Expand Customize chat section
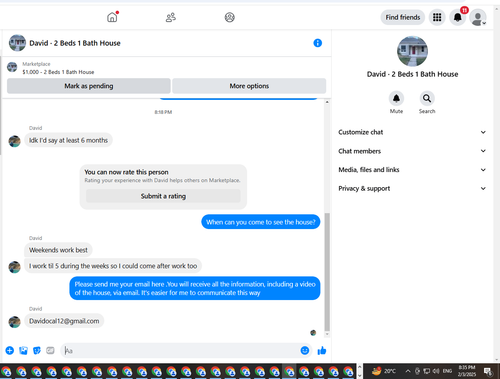Screen dimensions: 500x379 [412, 132]
